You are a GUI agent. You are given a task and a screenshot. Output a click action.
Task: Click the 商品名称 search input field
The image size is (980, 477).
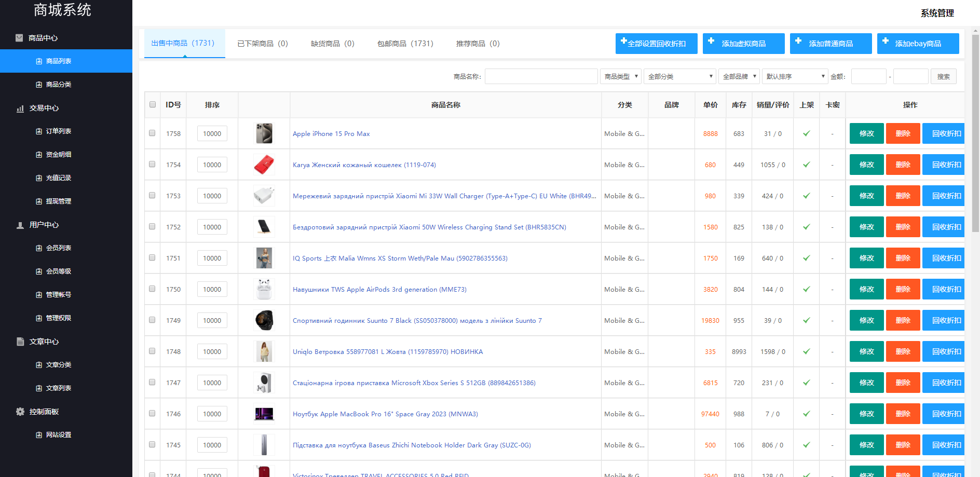pyautogui.click(x=541, y=76)
